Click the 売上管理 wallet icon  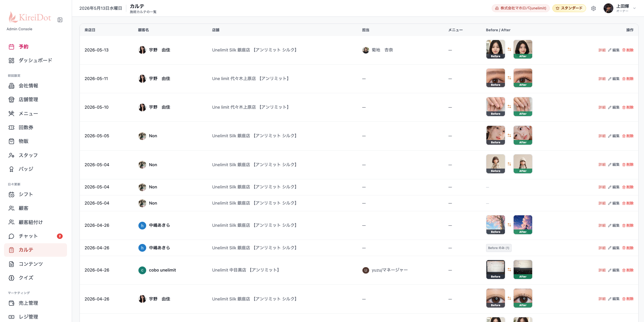[x=11, y=303]
